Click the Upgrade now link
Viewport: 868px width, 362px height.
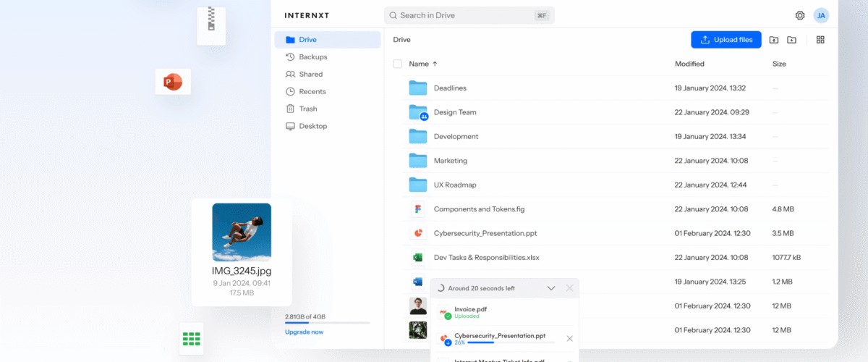pos(304,332)
